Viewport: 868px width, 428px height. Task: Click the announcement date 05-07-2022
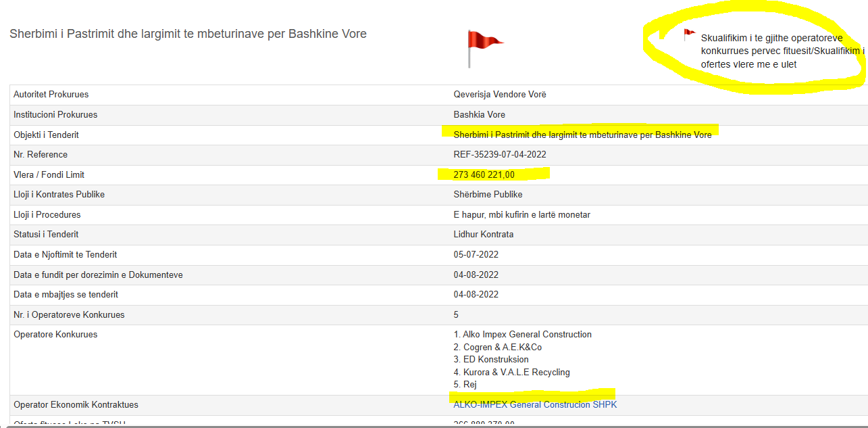(x=476, y=255)
